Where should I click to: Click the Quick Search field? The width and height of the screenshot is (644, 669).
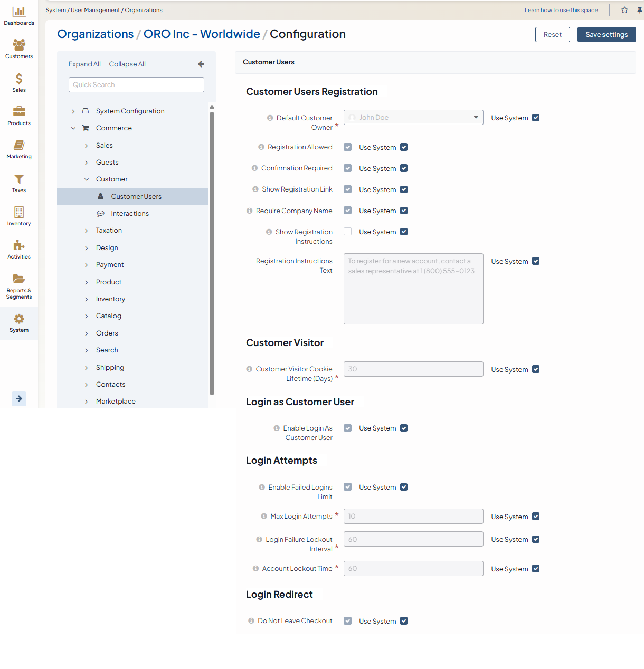136,85
